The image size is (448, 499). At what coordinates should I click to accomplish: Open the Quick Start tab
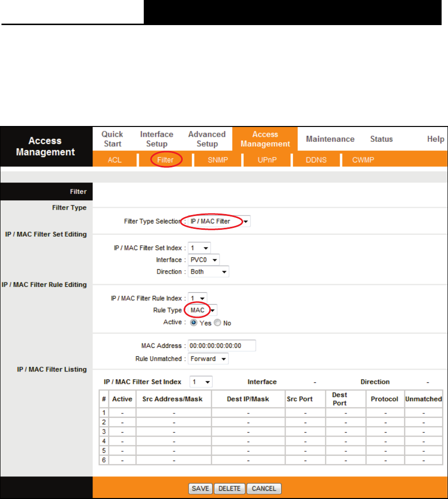click(x=112, y=139)
